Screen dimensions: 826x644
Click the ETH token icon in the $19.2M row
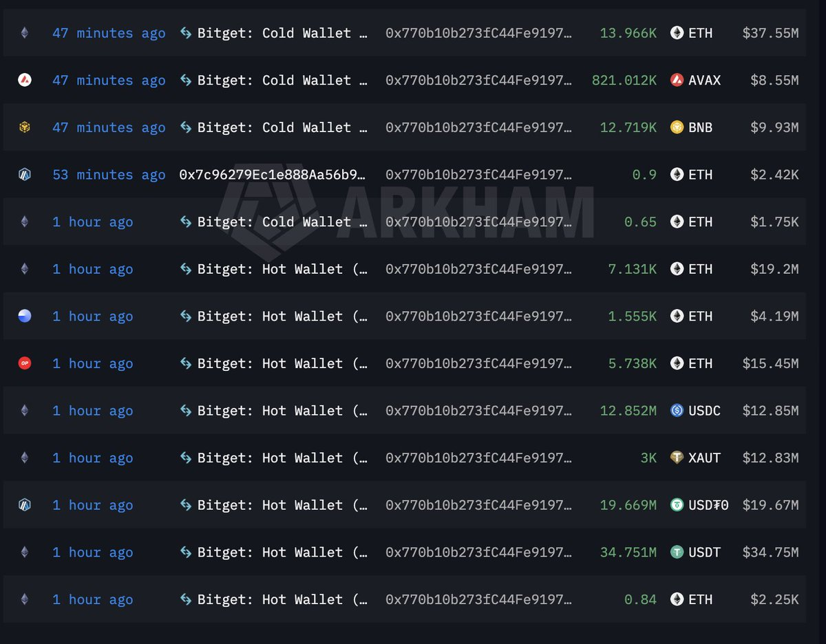click(677, 269)
